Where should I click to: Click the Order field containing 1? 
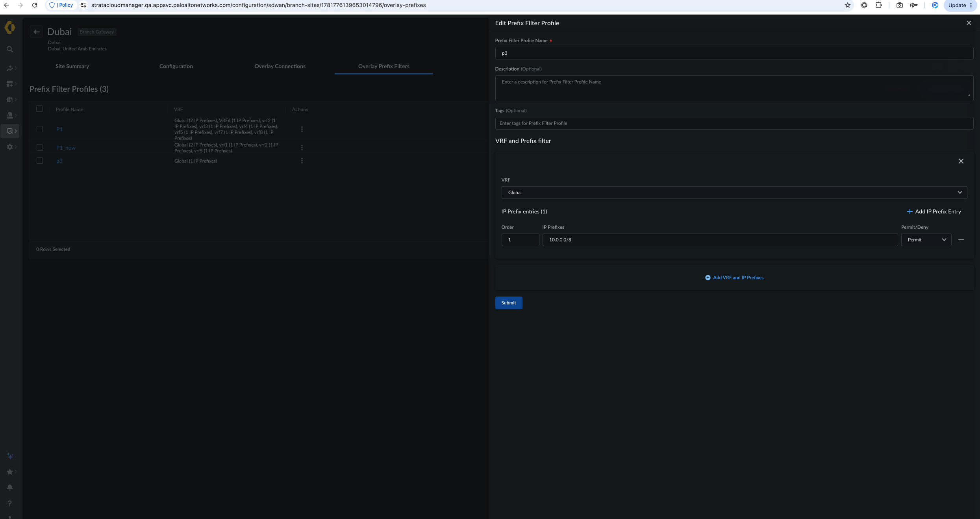[x=521, y=240]
